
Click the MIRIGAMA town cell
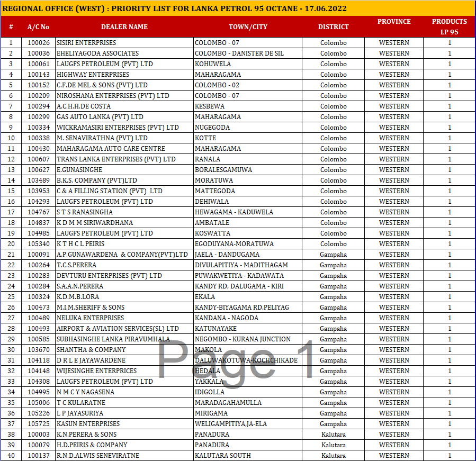(248, 413)
